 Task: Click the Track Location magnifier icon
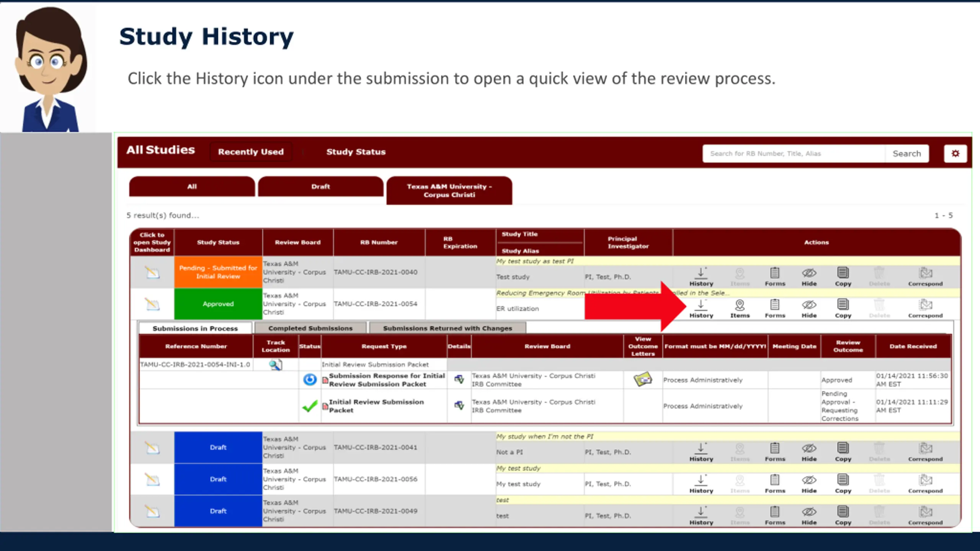coord(275,365)
